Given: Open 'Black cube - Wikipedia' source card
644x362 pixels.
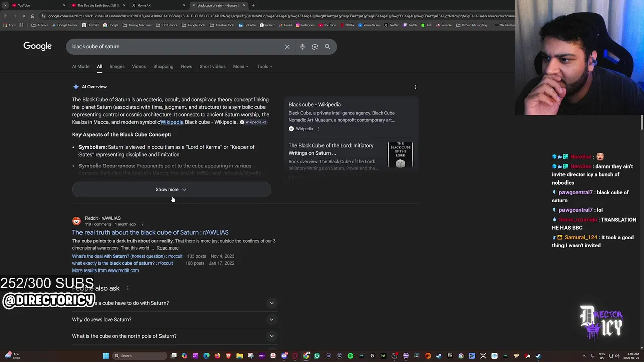Looking at the screenshot, I should pos(351,117).
